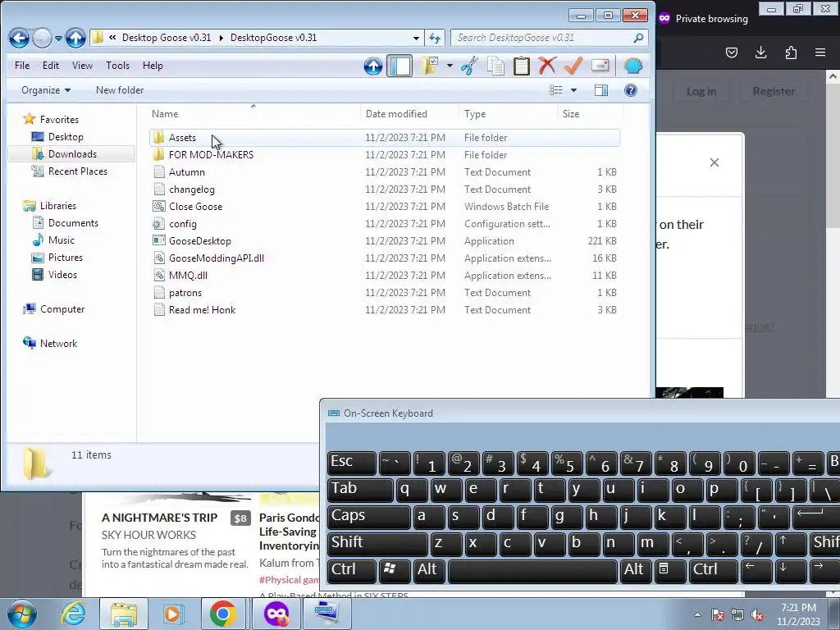Open the Tools menu
The width and height of the screenshot is (840, 630).
click(x=117, y=66)
